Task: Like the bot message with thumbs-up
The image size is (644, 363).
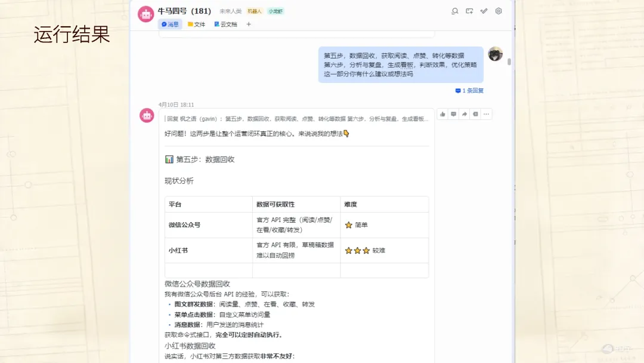Action: tap(442, 114)
